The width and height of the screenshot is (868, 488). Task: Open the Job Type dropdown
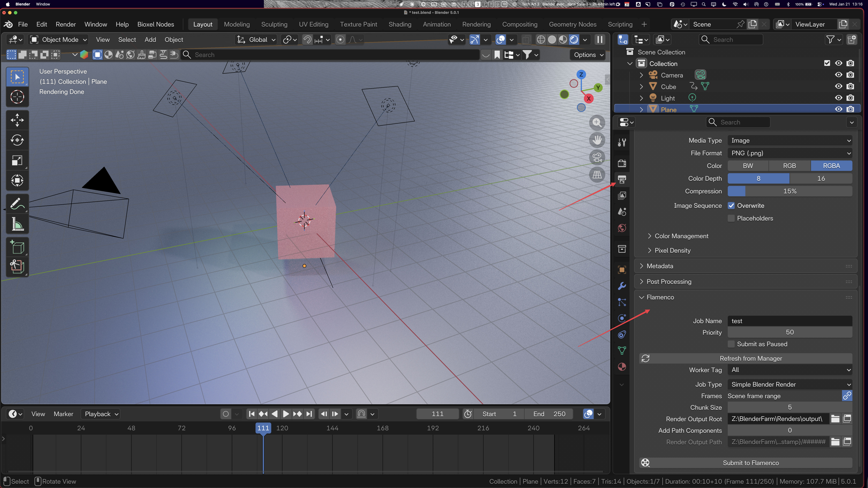tap(790, 385)
